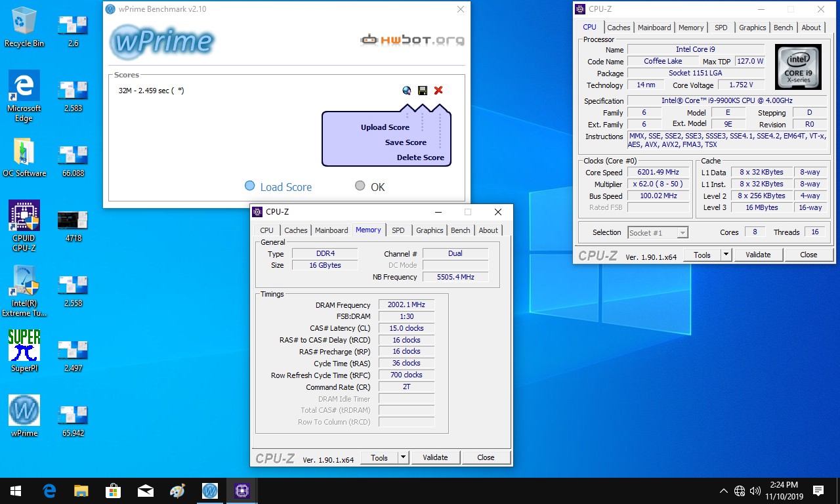This screenshot has height=504, width=840.
Task: Open Paint app from the taskbar
Action: point(178,491)
